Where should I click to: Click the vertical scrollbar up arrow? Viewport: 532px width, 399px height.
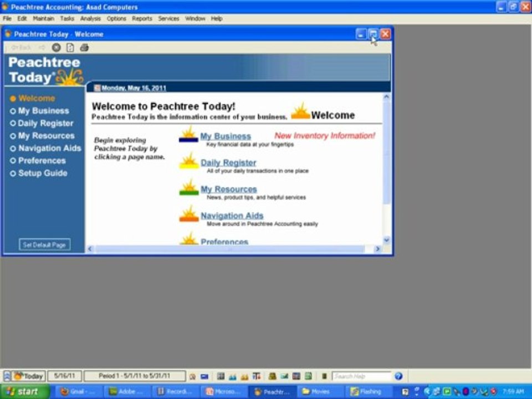click(386, 97)
